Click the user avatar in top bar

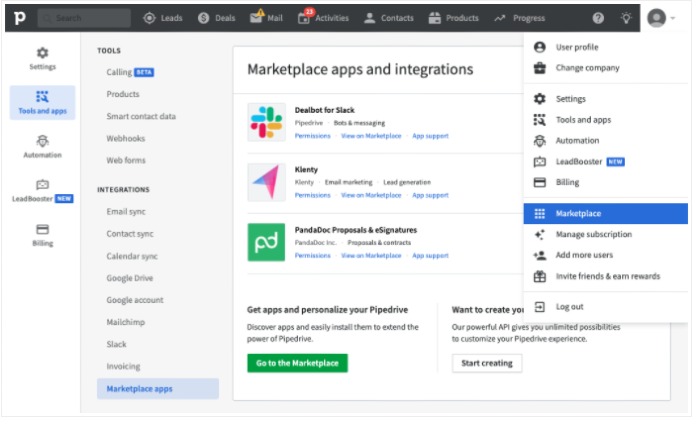click(x=656, y=18)
